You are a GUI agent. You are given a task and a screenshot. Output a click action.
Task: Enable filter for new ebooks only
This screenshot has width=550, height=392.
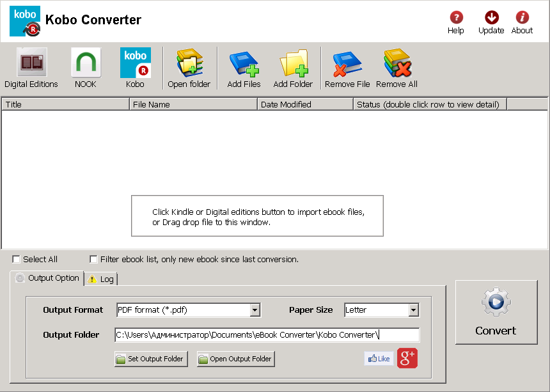coord(93,259)
